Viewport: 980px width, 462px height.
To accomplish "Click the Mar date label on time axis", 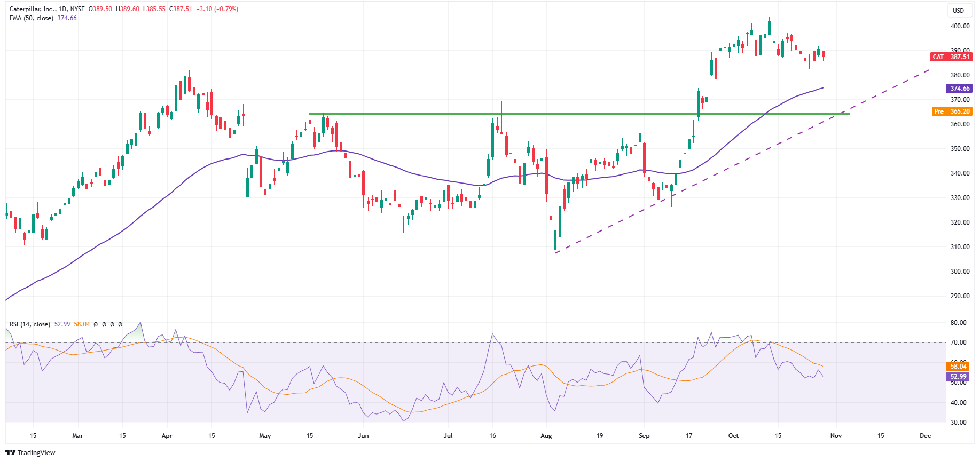I will coord(78,436).
